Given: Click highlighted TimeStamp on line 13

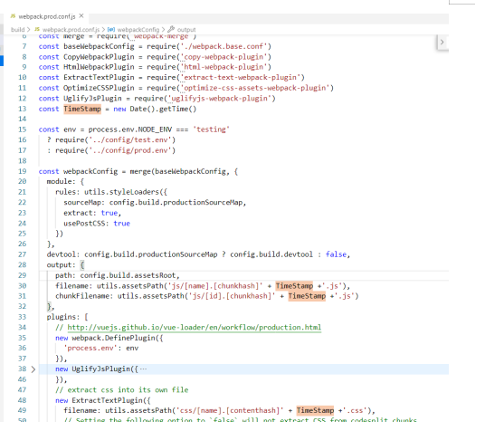Looking at the screenshot, I should (82, 109).
